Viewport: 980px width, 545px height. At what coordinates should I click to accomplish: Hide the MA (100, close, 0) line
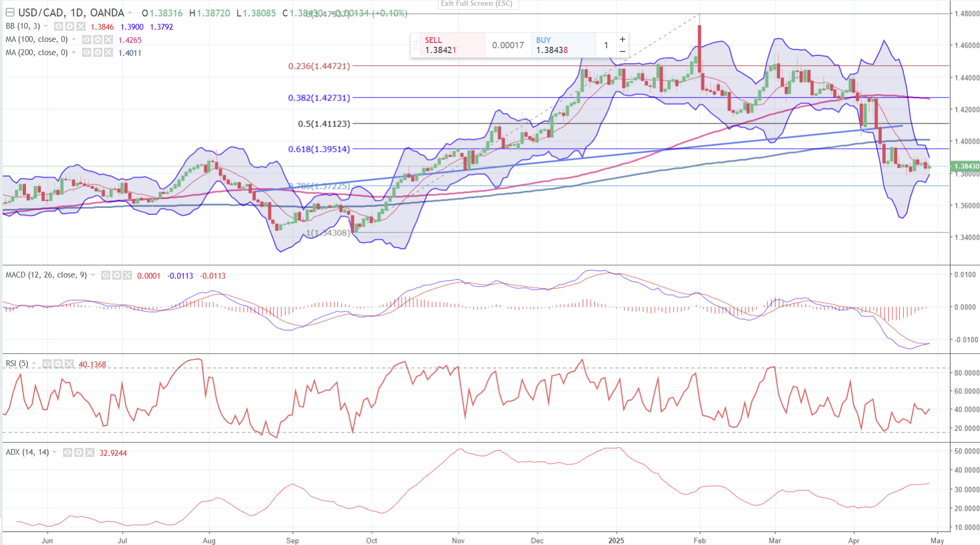tap(86, 40)
